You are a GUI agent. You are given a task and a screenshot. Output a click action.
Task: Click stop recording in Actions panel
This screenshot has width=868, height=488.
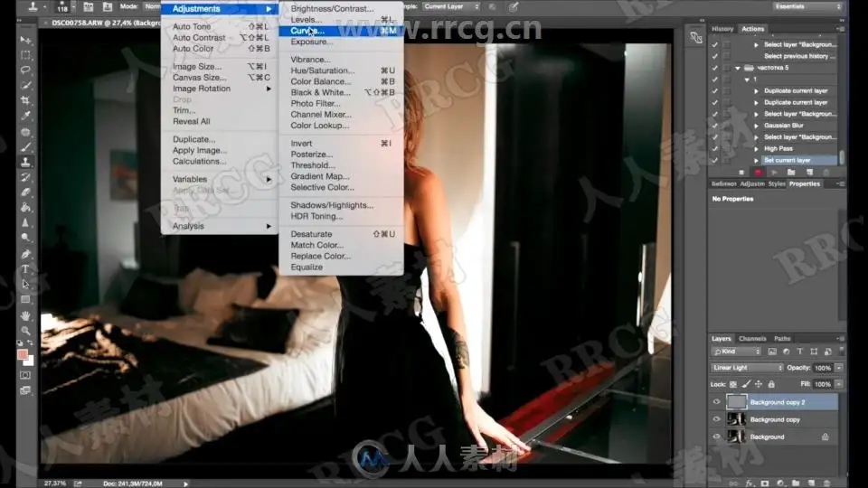741,173
